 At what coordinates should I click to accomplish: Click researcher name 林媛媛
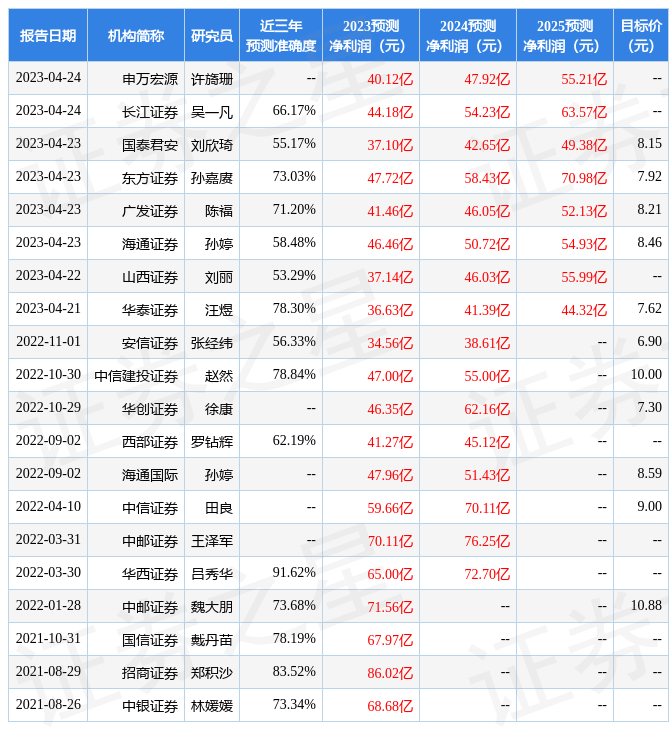212,706
